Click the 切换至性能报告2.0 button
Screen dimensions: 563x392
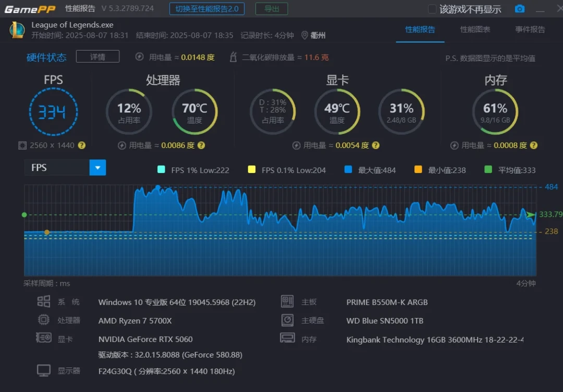[x=207, y=9]
